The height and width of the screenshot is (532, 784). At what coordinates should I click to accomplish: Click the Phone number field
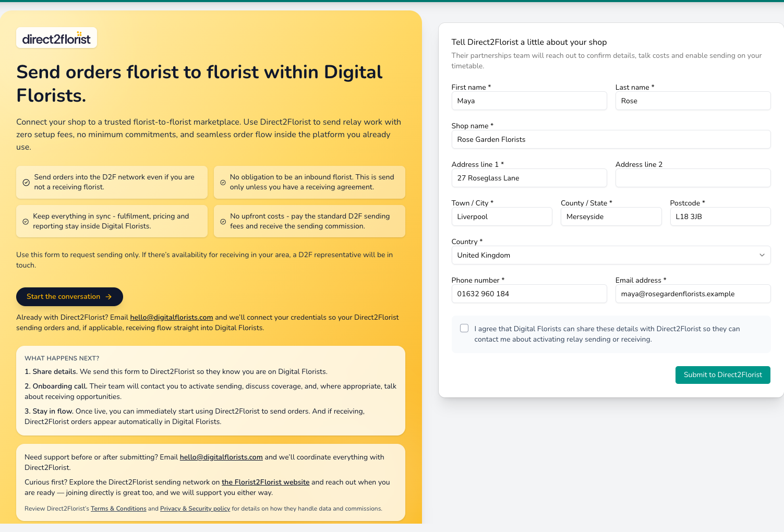pyautogui.click(x=529, y=294)
